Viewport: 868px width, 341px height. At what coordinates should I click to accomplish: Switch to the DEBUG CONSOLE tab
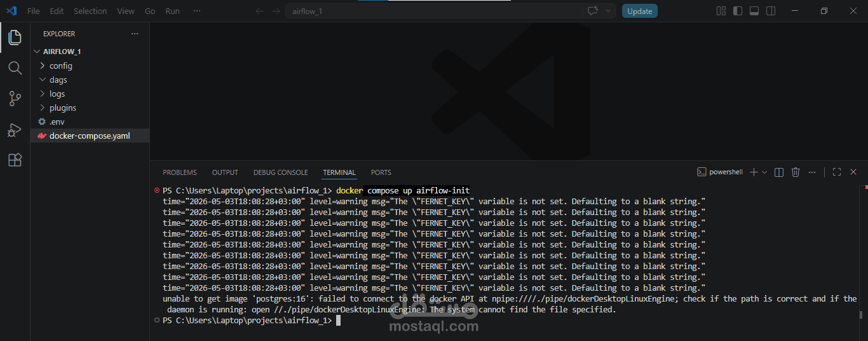tap(280, 172)
